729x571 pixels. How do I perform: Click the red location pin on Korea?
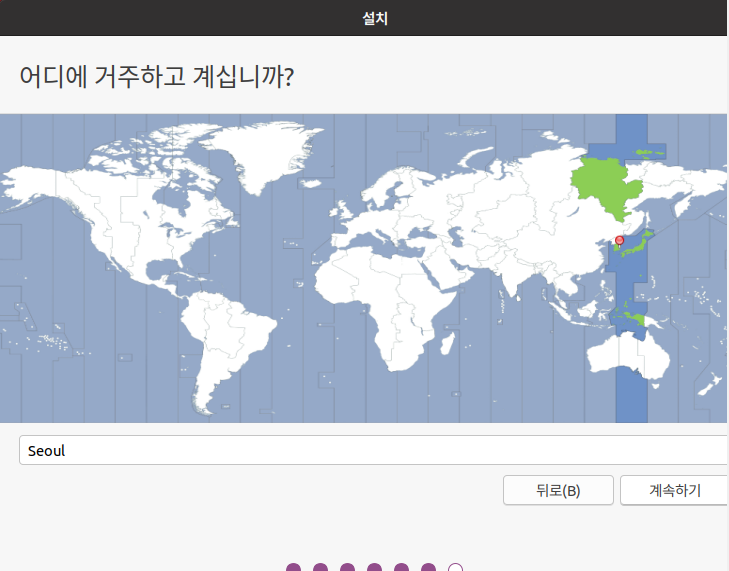[x=619, y=241]
